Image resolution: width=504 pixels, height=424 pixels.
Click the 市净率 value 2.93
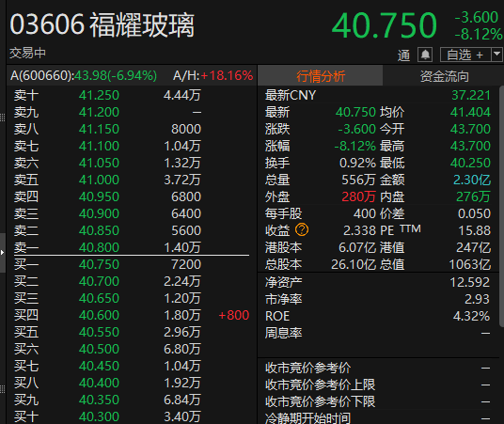pyautogui.click(x=477, y=299)
